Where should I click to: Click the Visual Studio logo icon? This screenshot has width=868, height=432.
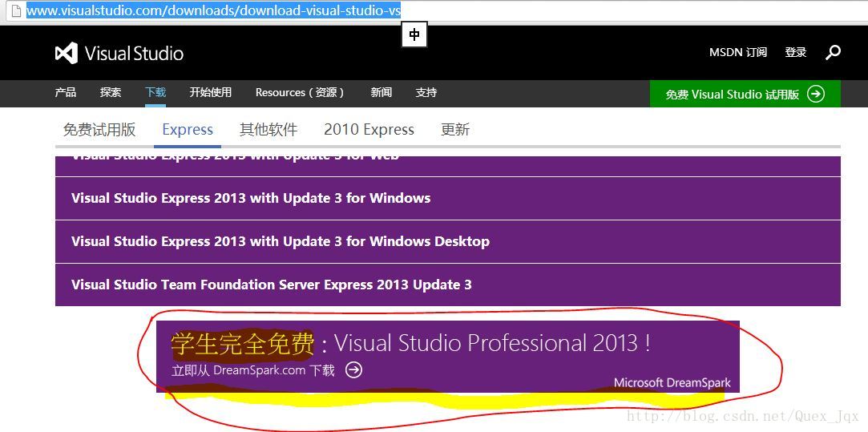(67, 53)
